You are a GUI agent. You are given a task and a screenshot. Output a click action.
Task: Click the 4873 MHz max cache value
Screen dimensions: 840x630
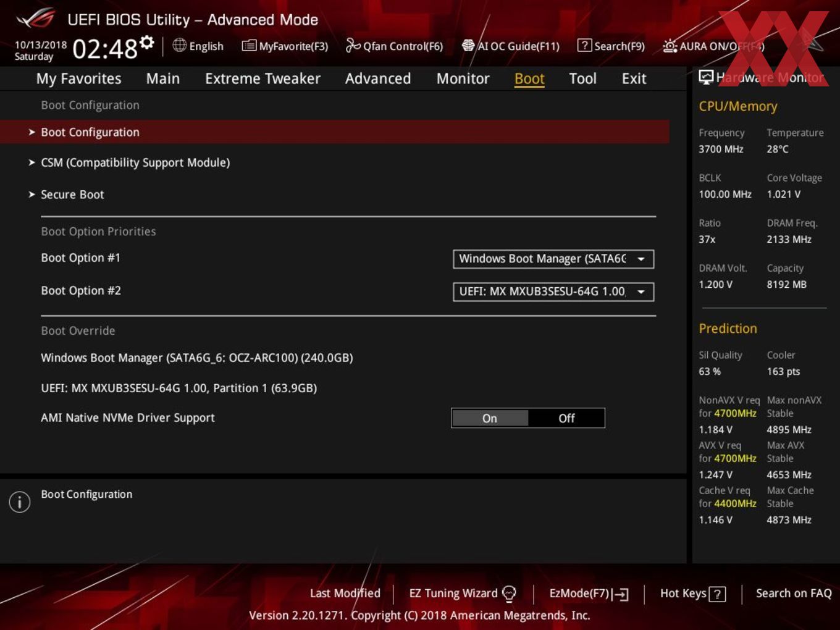coord(789,519)
